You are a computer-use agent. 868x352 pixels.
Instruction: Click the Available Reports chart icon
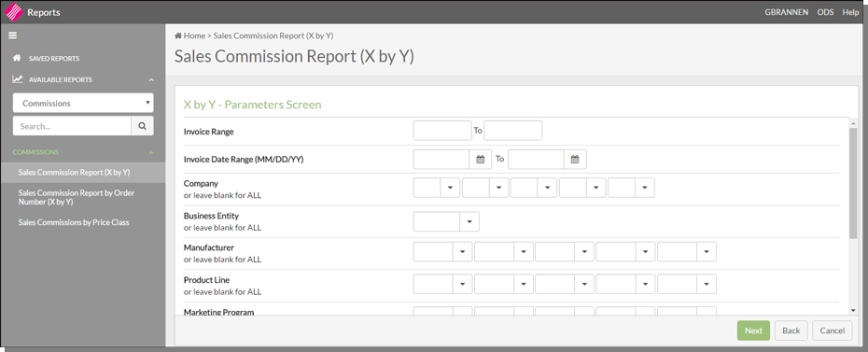[x=18, y=79]
